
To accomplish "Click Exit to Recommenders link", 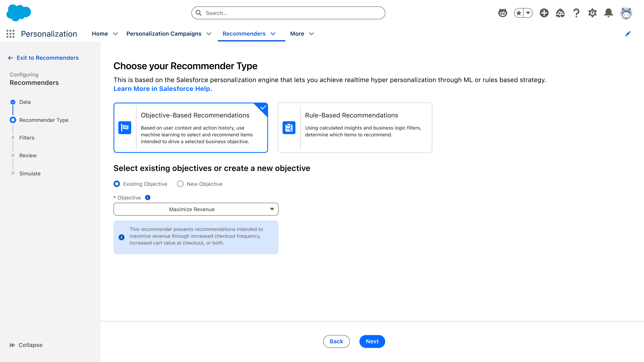I will (x=47, y=58).
